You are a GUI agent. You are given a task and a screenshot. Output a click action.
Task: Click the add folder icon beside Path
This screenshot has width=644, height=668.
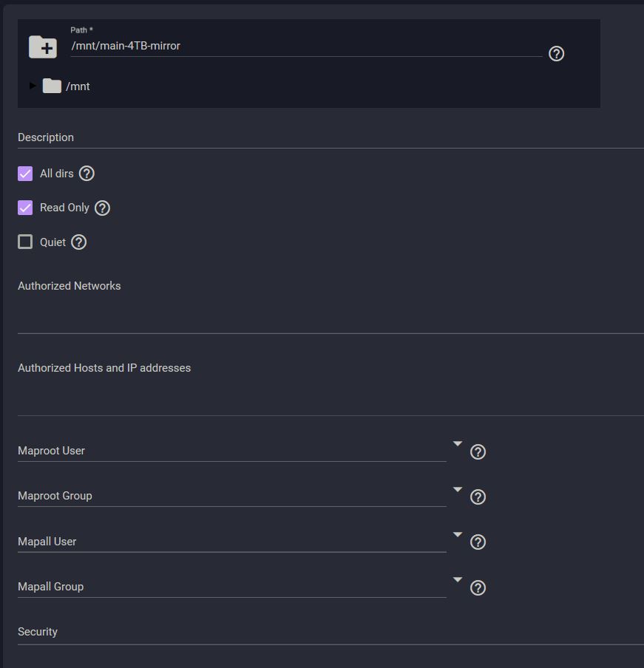[43, 47]
